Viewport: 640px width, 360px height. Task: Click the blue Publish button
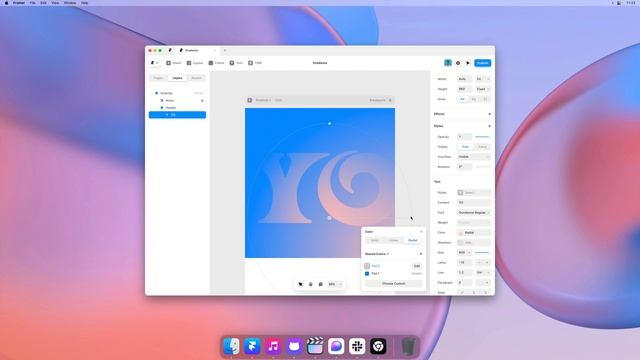482,63
